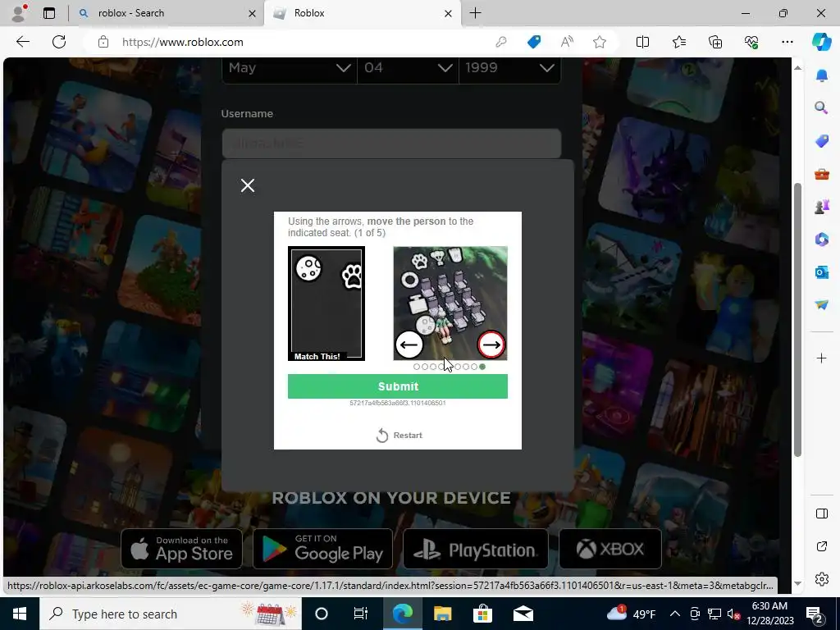The image size is (840, 630).
Task: Open the saved passwords key icon
Action: (x=501, y=42)
